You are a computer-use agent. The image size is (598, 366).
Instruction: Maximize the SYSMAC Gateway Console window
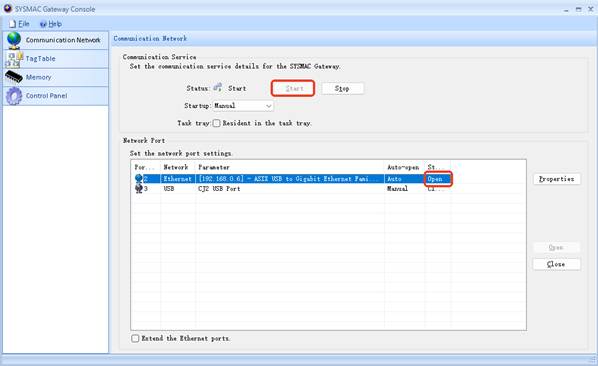pyautogui.click(x=579, y=9)
